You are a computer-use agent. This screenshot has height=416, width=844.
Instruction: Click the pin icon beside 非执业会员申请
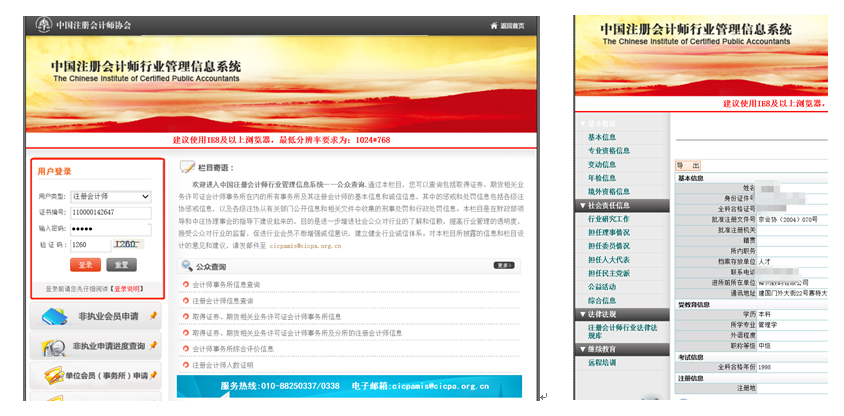click(x=153, y=317)
